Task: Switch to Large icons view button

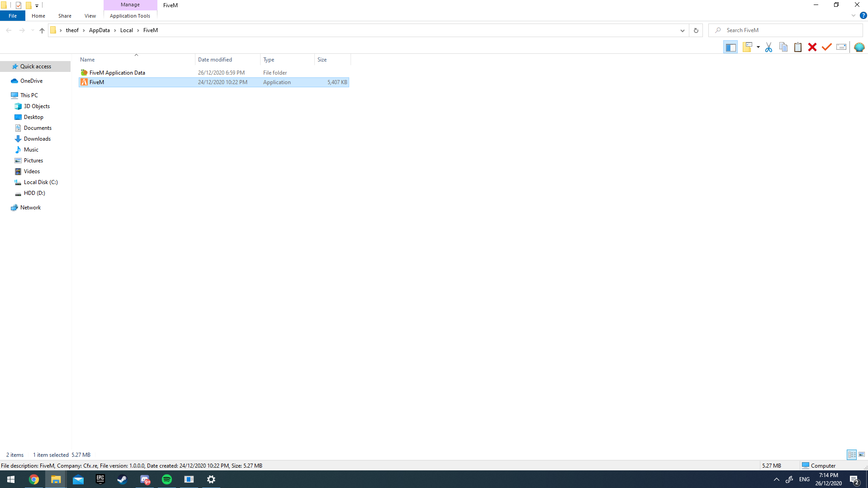Action: point(862,455)
